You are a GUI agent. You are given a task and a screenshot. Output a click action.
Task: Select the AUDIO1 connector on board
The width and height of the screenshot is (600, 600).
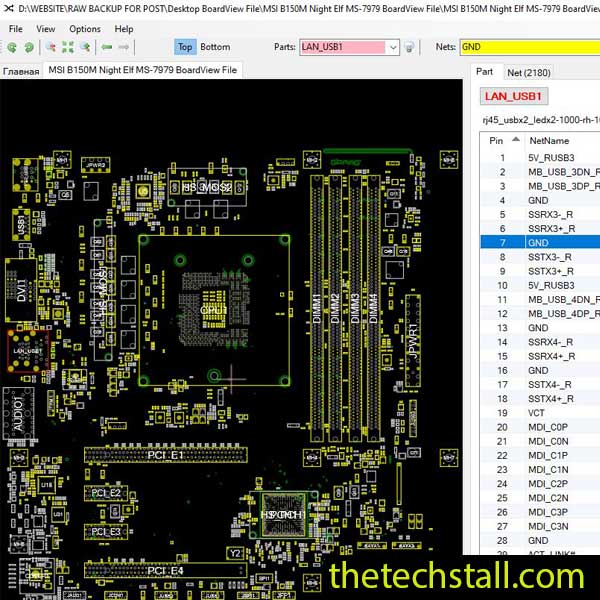[x=18, y=413]
